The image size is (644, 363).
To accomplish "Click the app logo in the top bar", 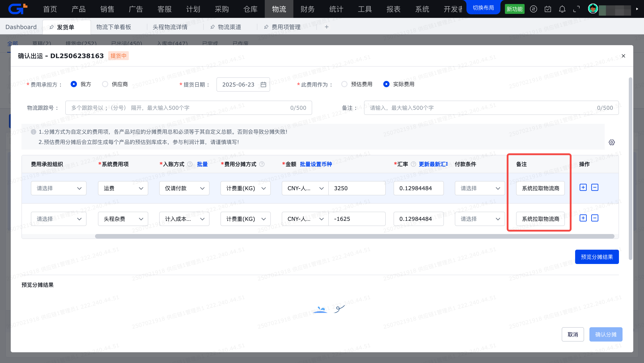I will point(18,9).
